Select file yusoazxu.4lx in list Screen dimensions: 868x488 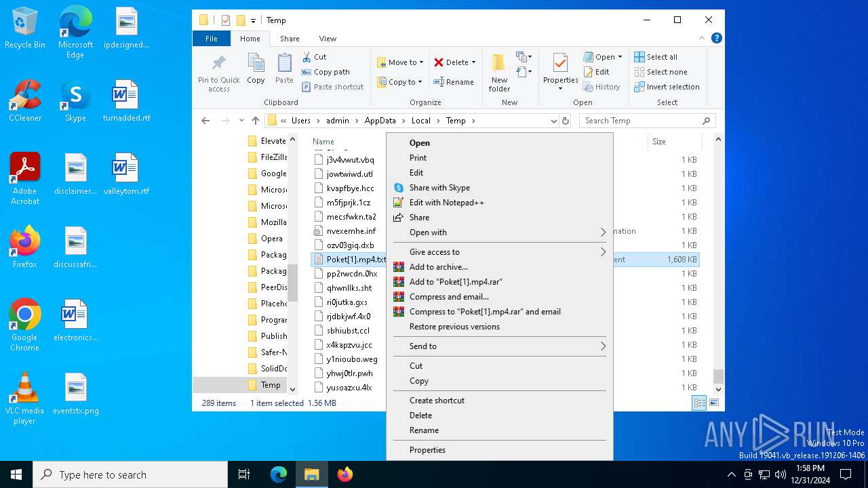pos(349,388)
